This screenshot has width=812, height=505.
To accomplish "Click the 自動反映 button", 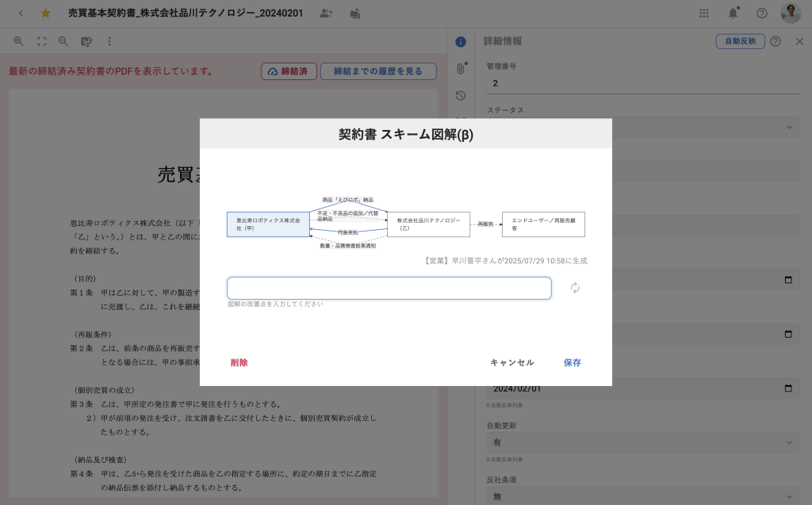I will click(x=740, y=41).
